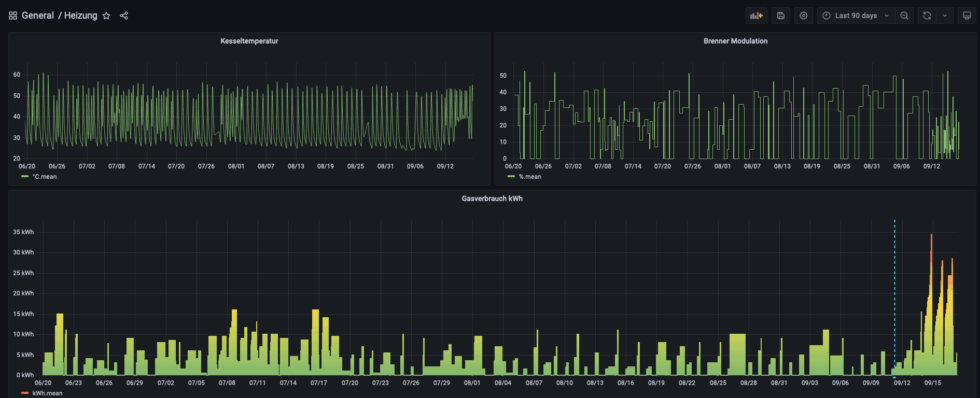980x398 pixels.
Task: Open the Kesseltemperatur panel title menu
Action: tap(249, 41)
